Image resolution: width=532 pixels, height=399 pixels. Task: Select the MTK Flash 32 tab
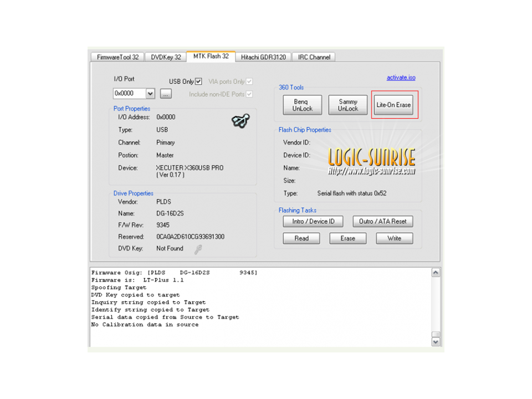click(x=211, y=57)
